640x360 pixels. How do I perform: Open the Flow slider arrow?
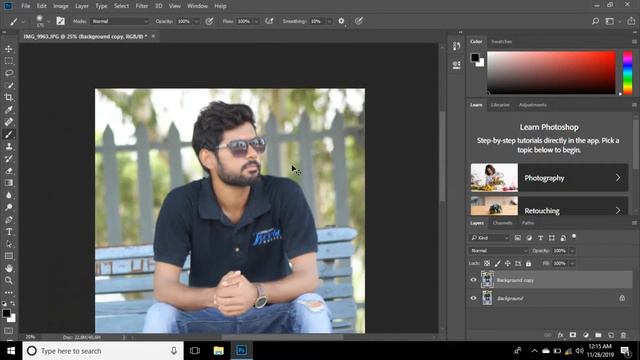[x=256, y=21]
